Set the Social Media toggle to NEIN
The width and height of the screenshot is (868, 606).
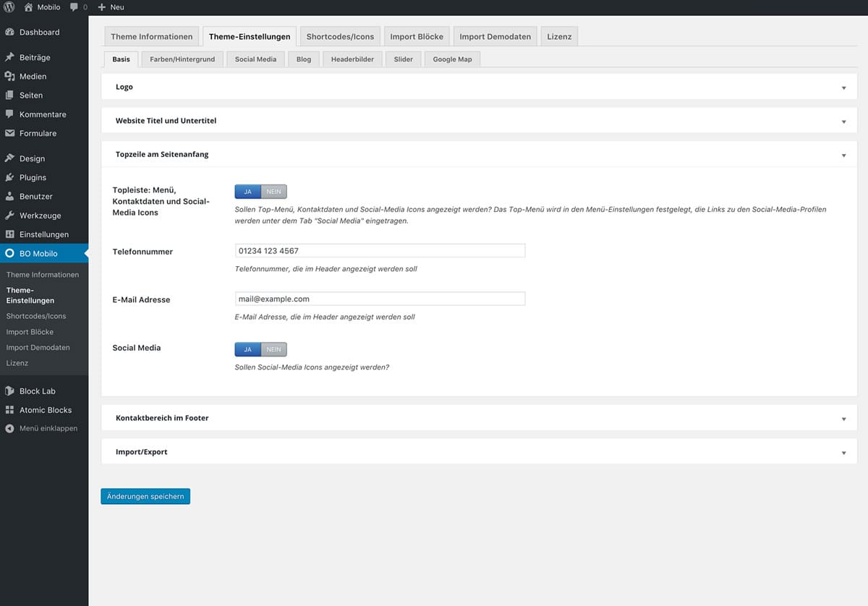pyautogui.click(x=273, y=349)
